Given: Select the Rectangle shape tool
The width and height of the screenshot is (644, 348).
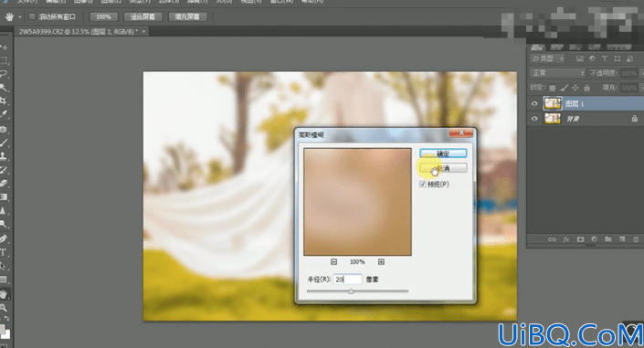Looking at the screenshot, I should pyautogui.click(x=4, y=279).
